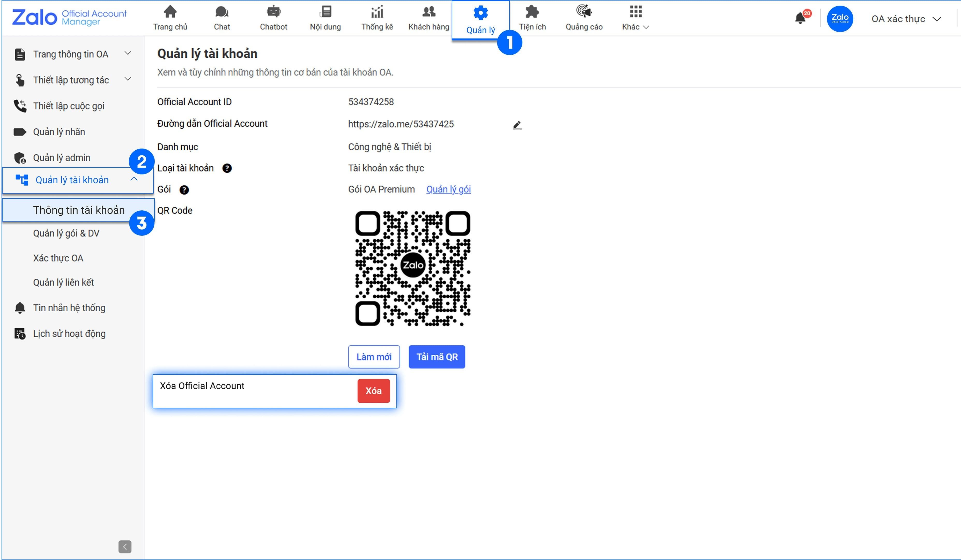This screenshot has height=560, width=961.
Task: Click the Công nghệ & Thiết bị value
Action: pos(389,147)
